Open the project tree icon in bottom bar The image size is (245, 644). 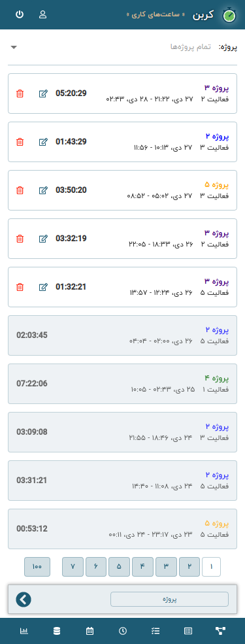click(x=220, y=631)
